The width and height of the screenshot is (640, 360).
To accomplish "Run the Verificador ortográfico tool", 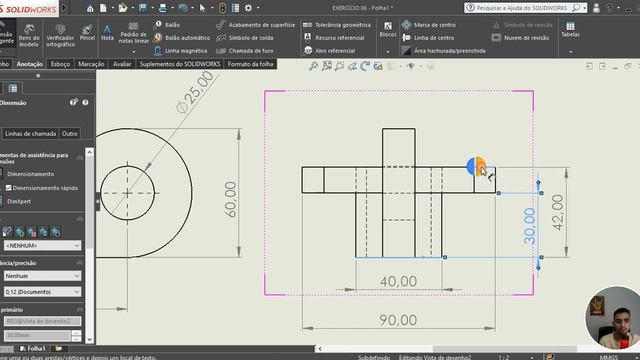I will point(60,35).
